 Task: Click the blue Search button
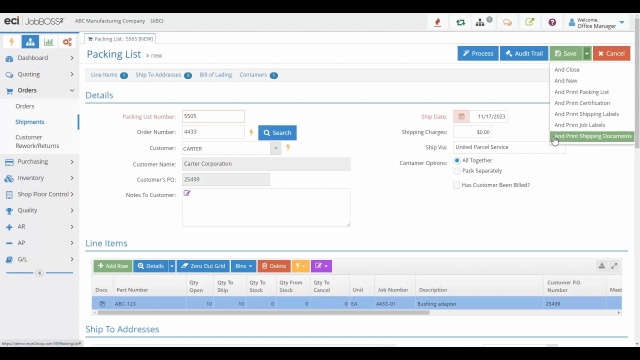click(x=277, y=133)
